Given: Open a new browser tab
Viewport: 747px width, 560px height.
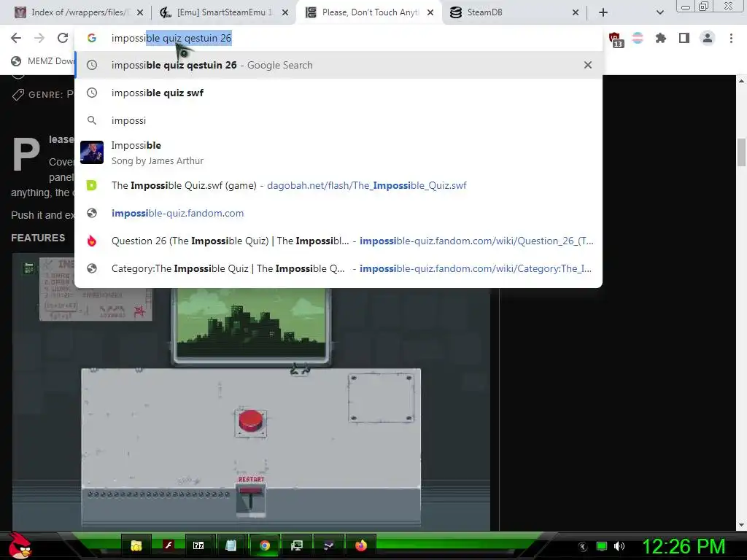Looking at the screenshot, I should click(603, 12).
